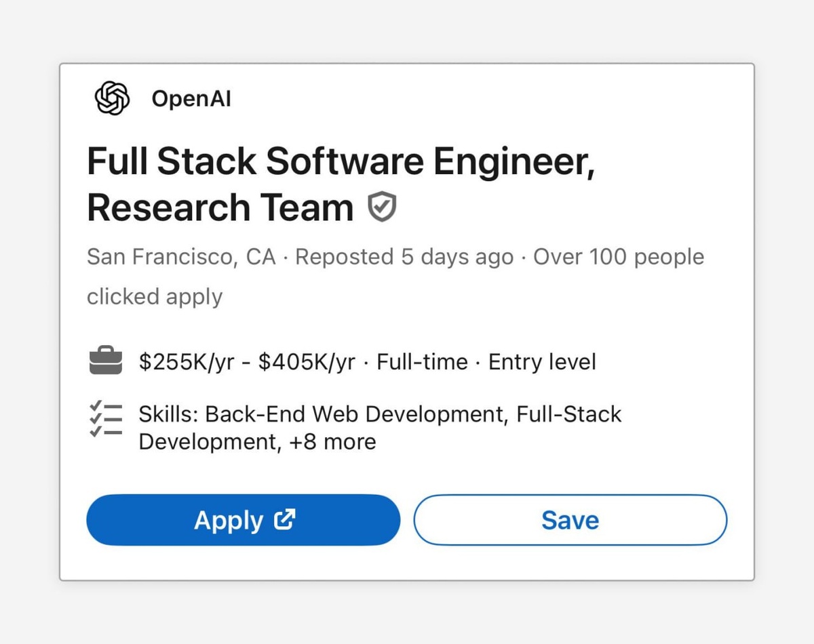The image size is (814, 644).
Task: Click the Full-time employment type label
Action: (x=422, y=362)
